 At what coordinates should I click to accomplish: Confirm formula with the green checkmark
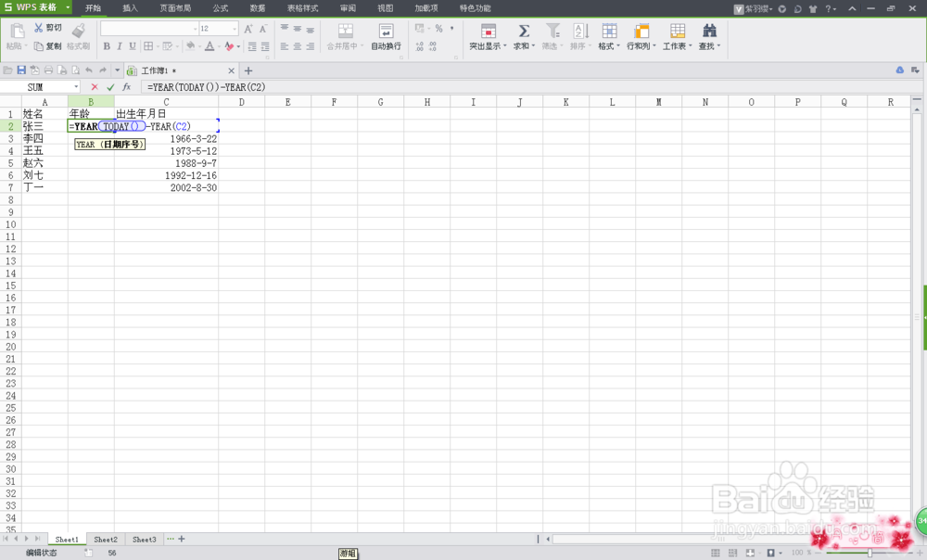[110, 87]
